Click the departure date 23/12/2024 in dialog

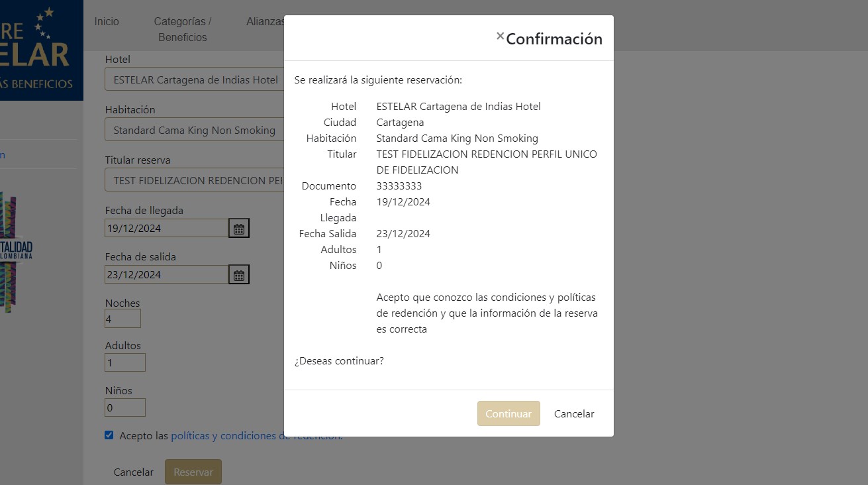[403, 234]
